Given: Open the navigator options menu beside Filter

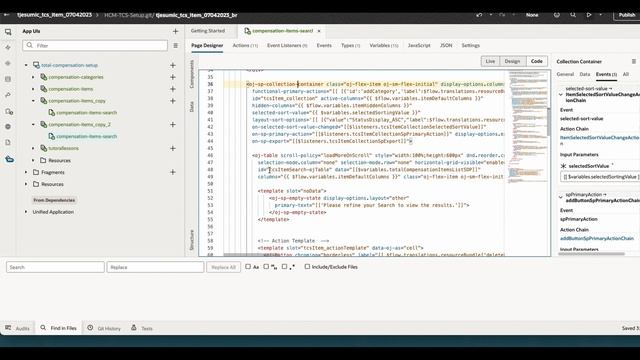Looking at the screenshot, I should [x=176, y=46].
